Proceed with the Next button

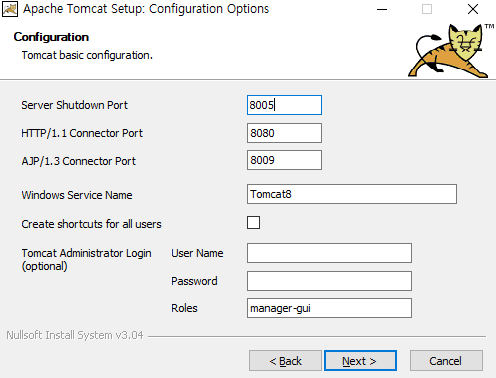[x=360, y=361]
